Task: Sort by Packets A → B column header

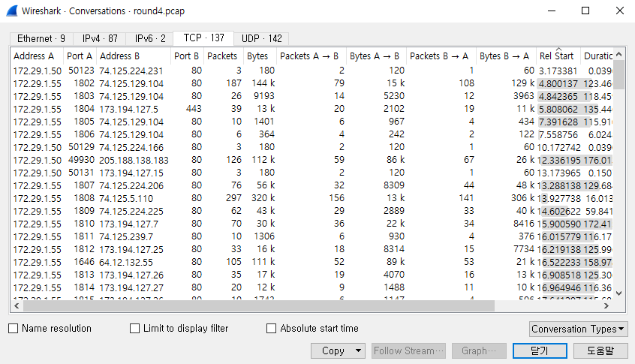Action: tap(311, 56)
